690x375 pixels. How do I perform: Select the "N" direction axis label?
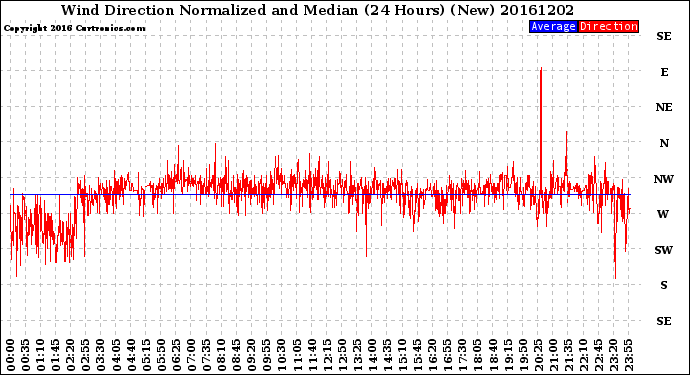tap(664, 143)
